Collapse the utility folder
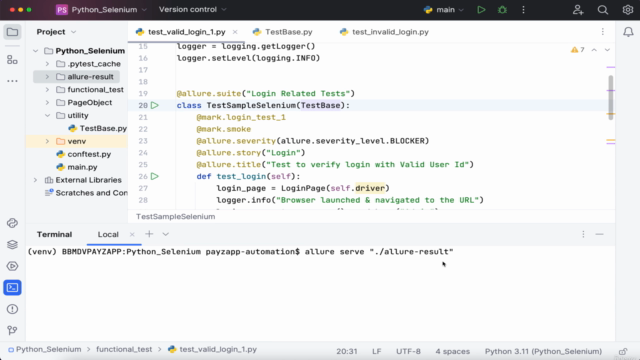The width and height of the screenshot is (640, 360). pyautogui.click(x=47, y=116)
